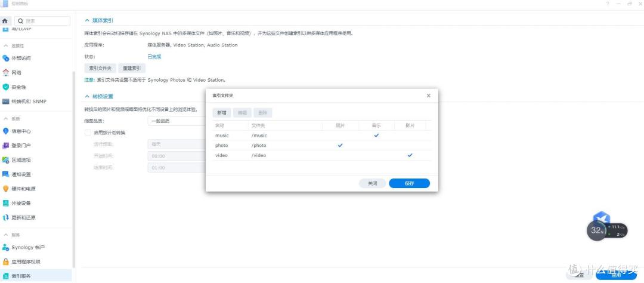Click the Control Panel app icon in title bar
Screen dimensions: 644x283
5,4
